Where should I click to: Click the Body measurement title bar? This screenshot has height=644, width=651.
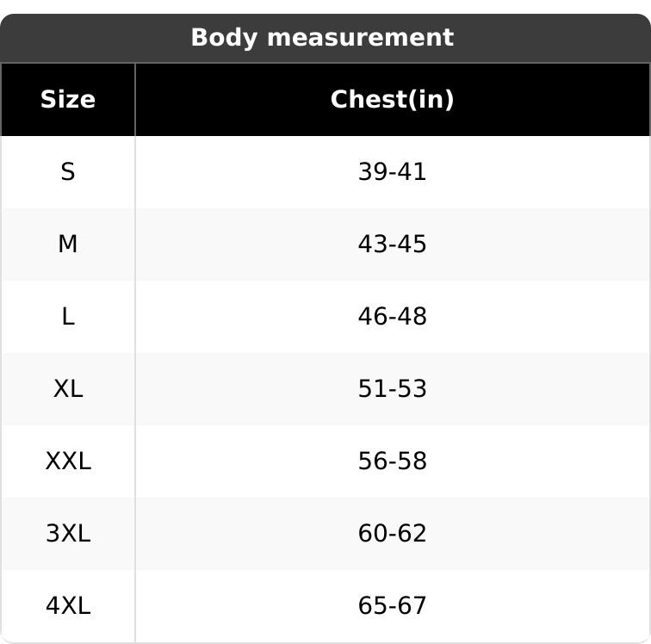(321, 38)
